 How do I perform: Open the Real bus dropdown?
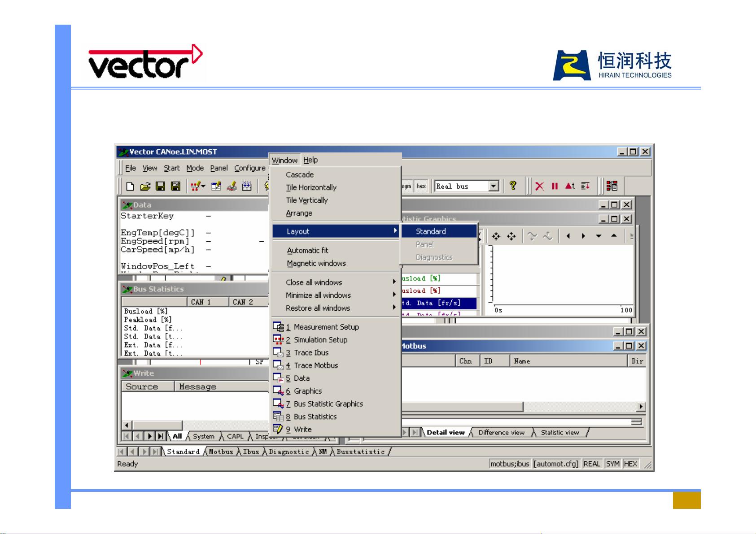click(494, 186)
